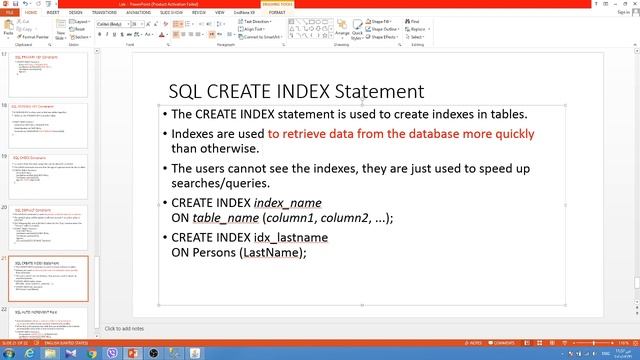640x360 pixels.
Task: Click the COMMENTS button in status bar
Action: coord(502,343)
